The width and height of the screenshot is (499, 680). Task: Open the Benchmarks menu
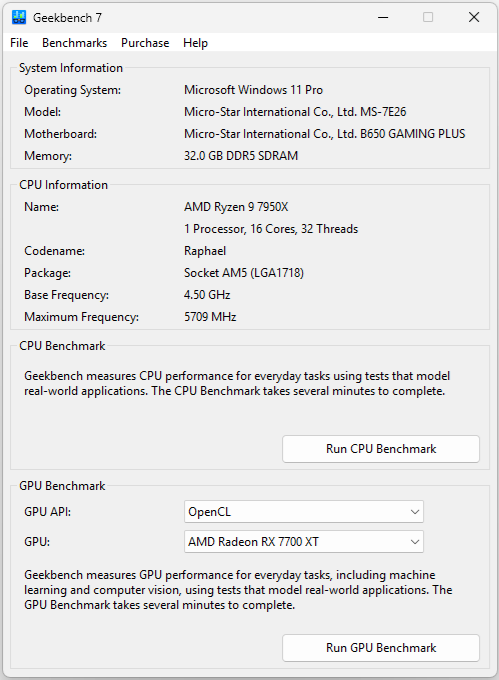tap(75, 43)
